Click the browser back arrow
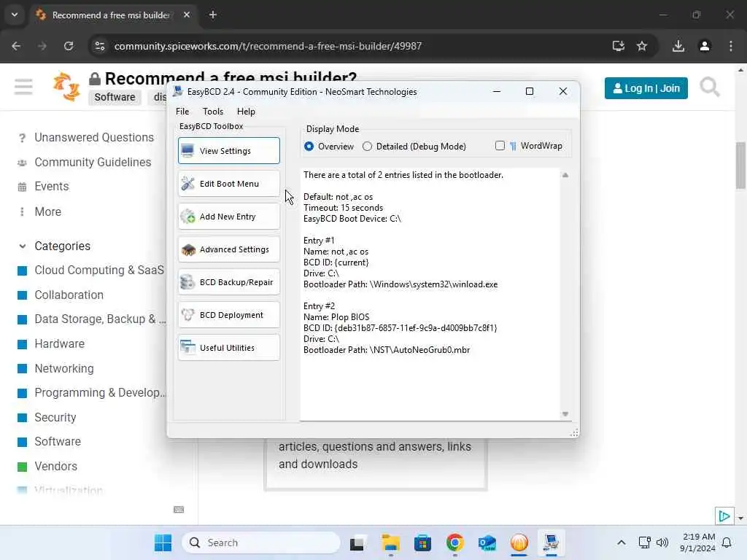 click(16, 46)
